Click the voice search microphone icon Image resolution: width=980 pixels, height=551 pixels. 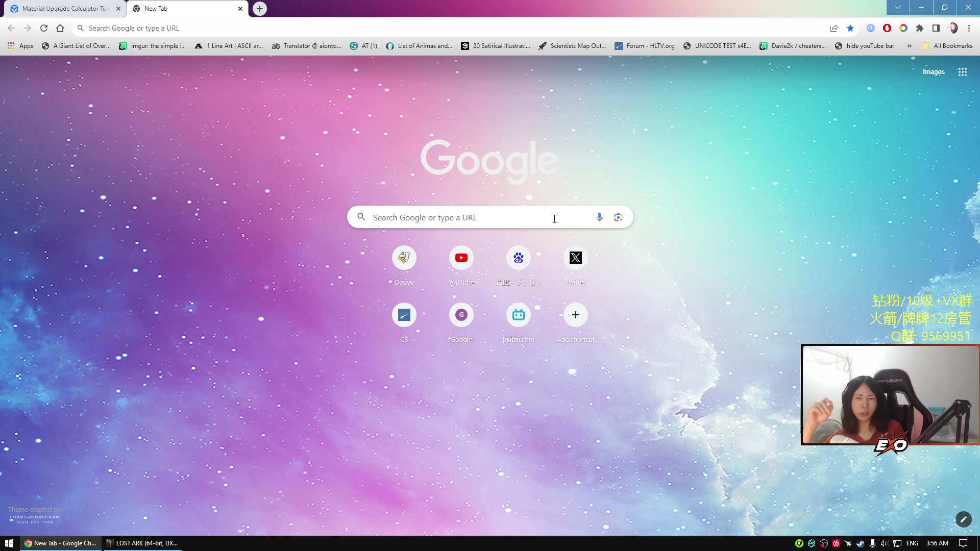click(599, 217)
